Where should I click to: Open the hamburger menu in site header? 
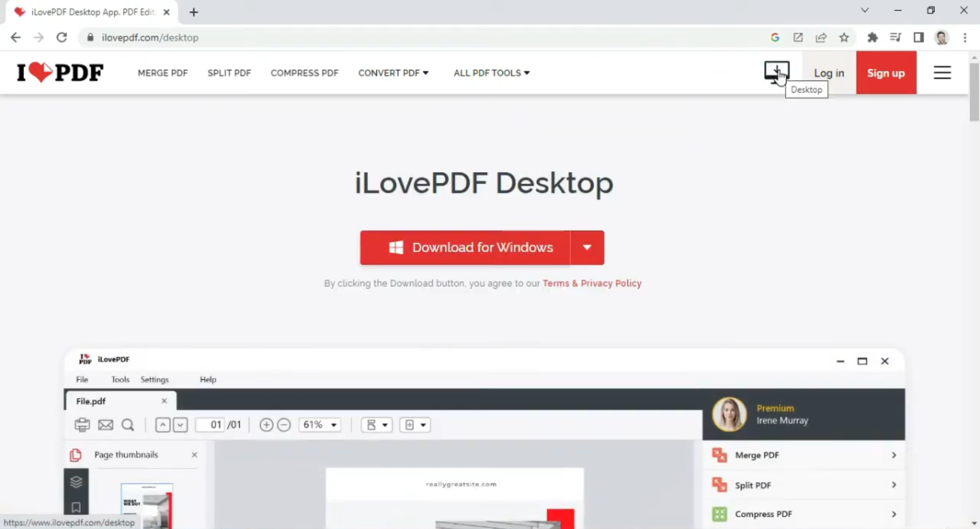[x=942, y=73]
